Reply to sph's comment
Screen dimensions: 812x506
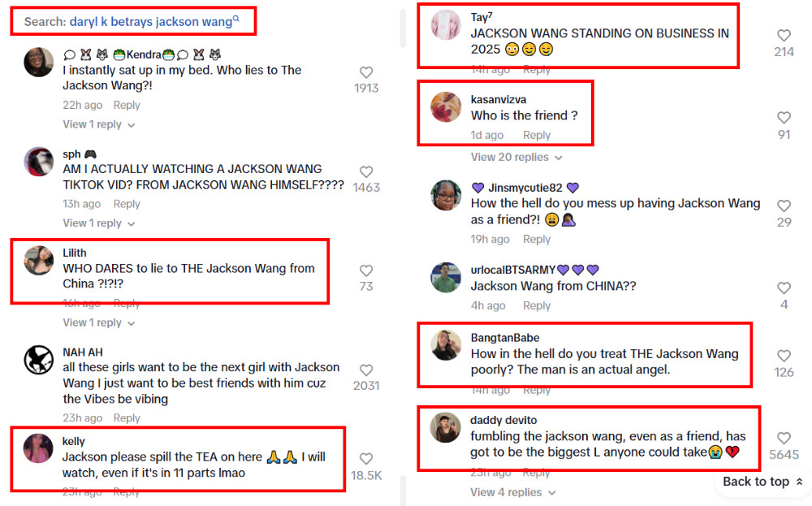tap(127, 204)
